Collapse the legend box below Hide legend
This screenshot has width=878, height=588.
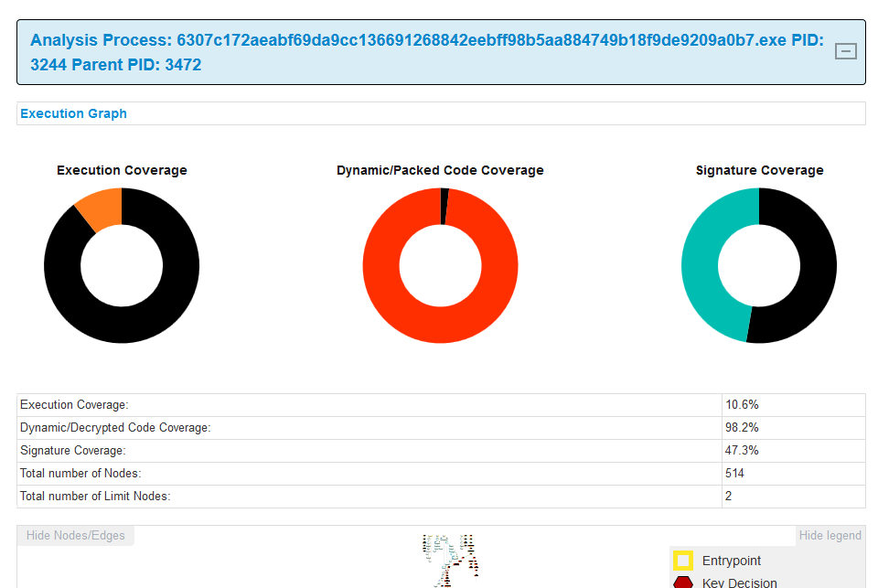830,535
